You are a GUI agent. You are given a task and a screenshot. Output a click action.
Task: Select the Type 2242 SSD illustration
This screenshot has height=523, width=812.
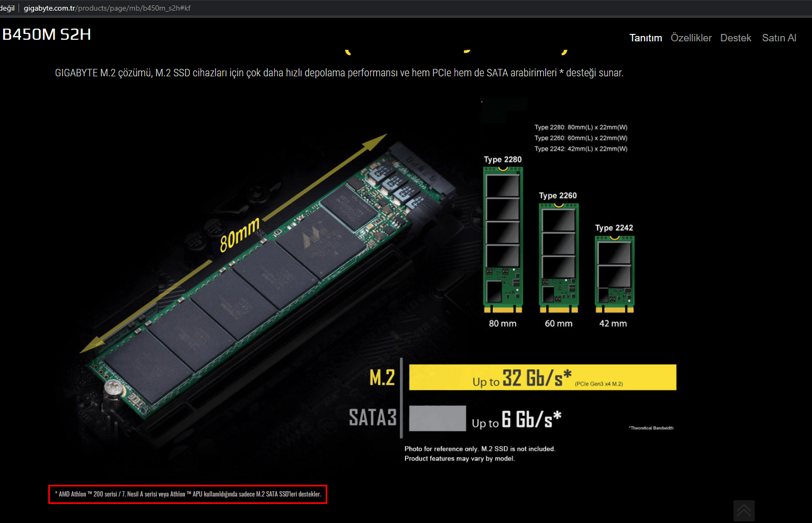[x=614, y=274]
